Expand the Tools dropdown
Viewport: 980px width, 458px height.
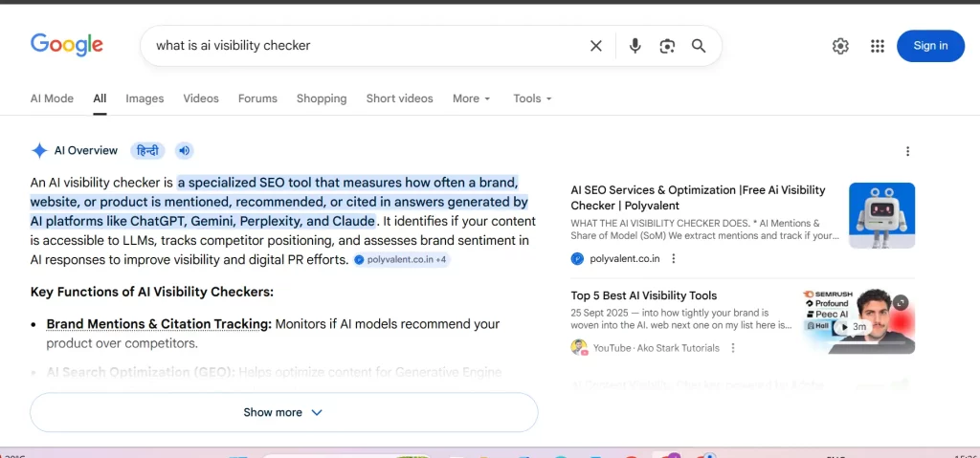point(532,98)
